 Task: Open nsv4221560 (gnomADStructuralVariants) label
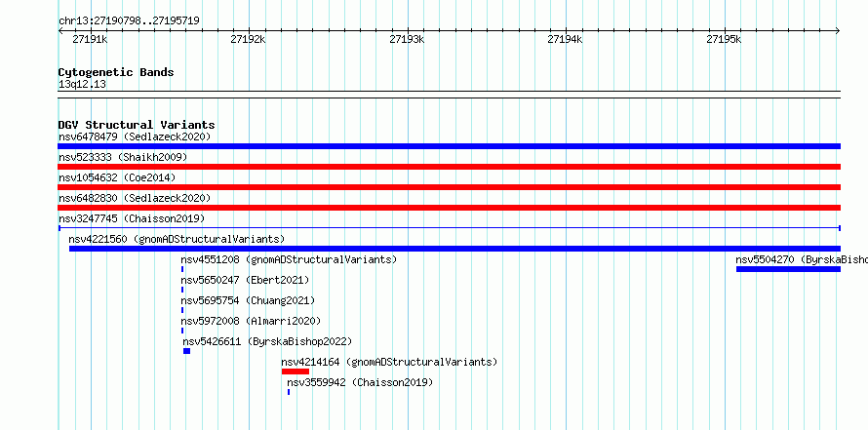click(177, 239)
